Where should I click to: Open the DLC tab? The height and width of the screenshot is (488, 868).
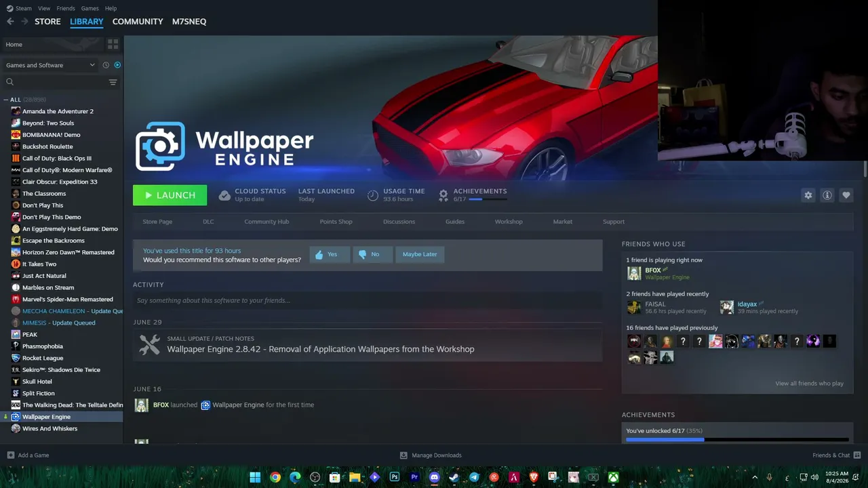click(x=208, y=222)
